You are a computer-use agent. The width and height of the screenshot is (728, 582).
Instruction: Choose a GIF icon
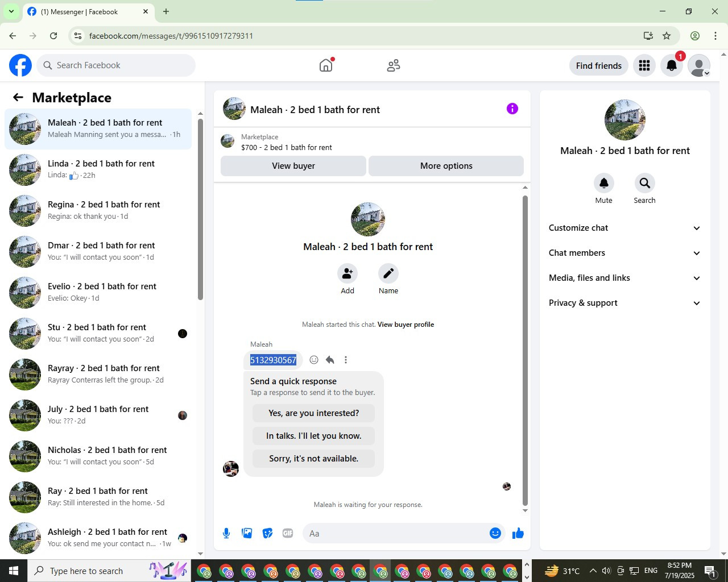coord(288,533)
